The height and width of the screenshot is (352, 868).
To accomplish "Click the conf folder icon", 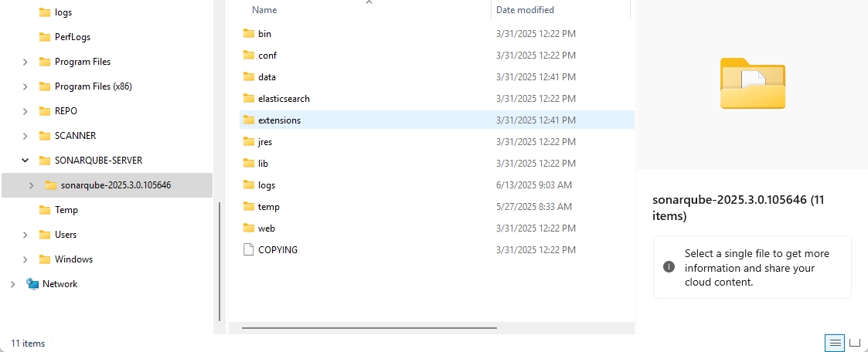I will 248,56.
